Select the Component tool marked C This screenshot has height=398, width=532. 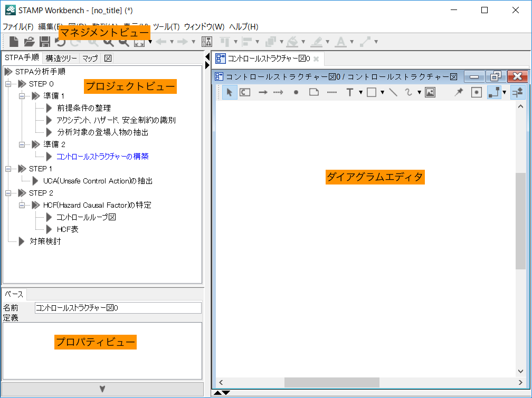point(245,92)
